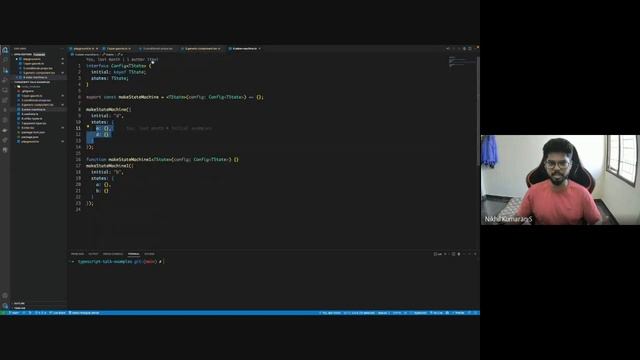Click the editor minimap
Viewport: 640px width, 360px height.
pyautogui.click(x=462, y=62)
